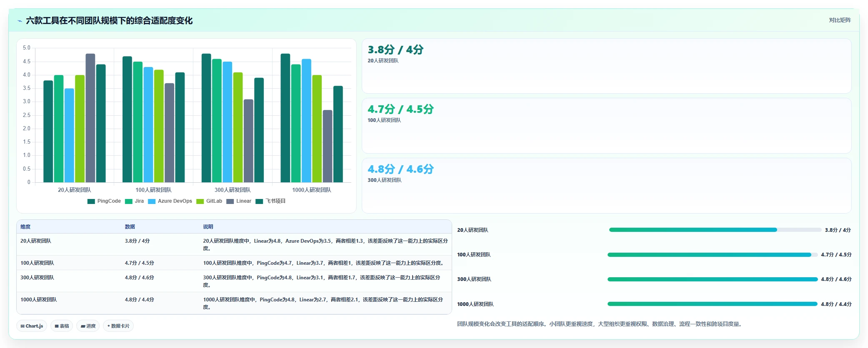Open the 4.8分 / 4.6分 data card
The width and height of the screenshot is (868, 348).
point(606,186)
